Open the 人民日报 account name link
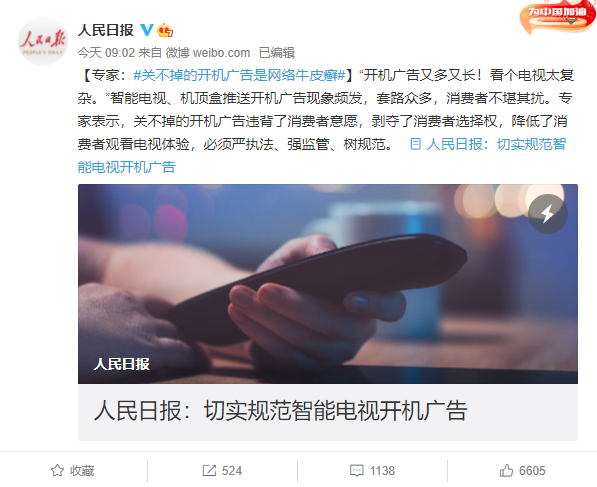 pos(105,30)
